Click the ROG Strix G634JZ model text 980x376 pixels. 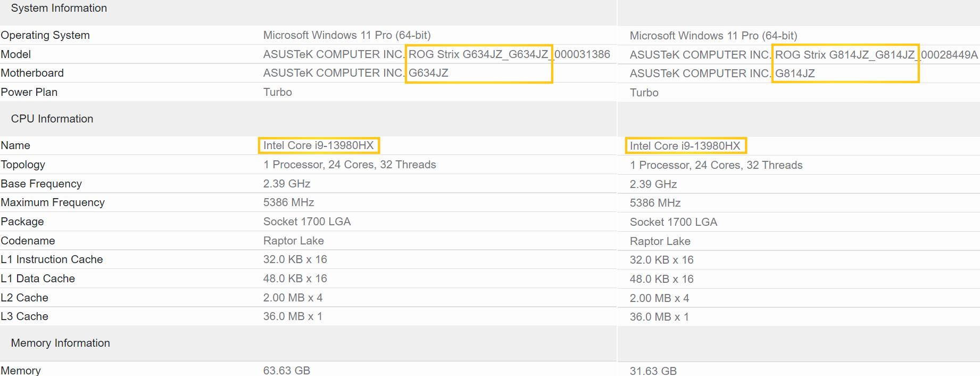[478, 54]
